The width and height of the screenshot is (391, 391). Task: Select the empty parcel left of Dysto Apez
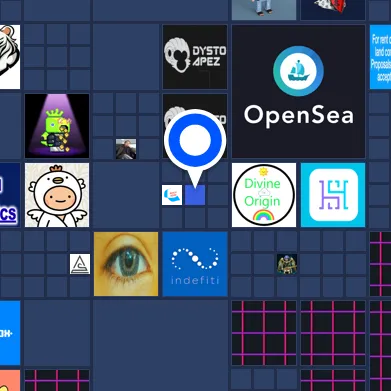(126, 57)
